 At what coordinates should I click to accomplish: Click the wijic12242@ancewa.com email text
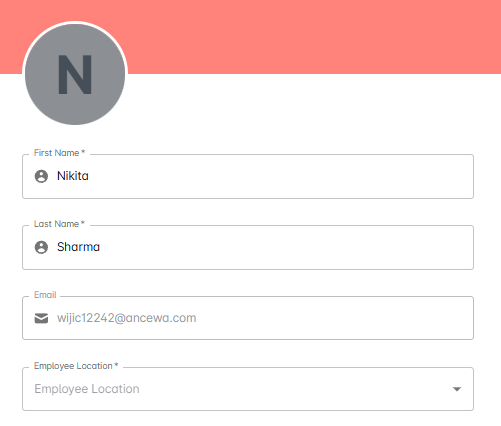click(x=127, y=318)
